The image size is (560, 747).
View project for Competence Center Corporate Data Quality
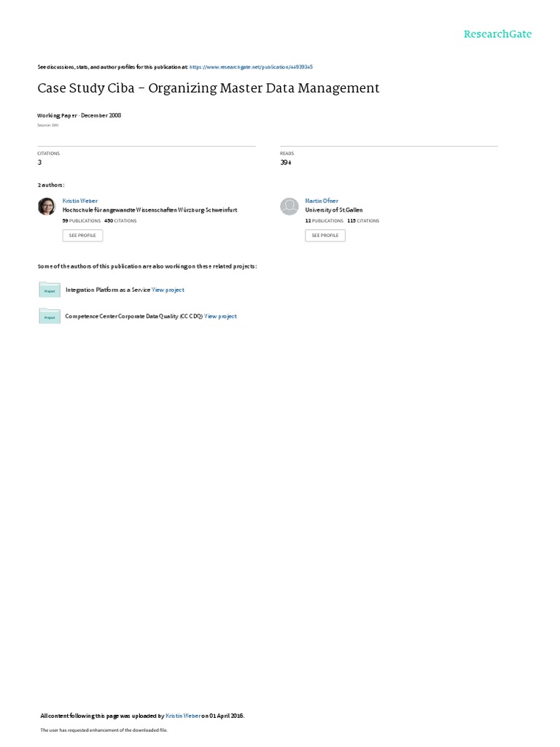click(x=220, y=317)
